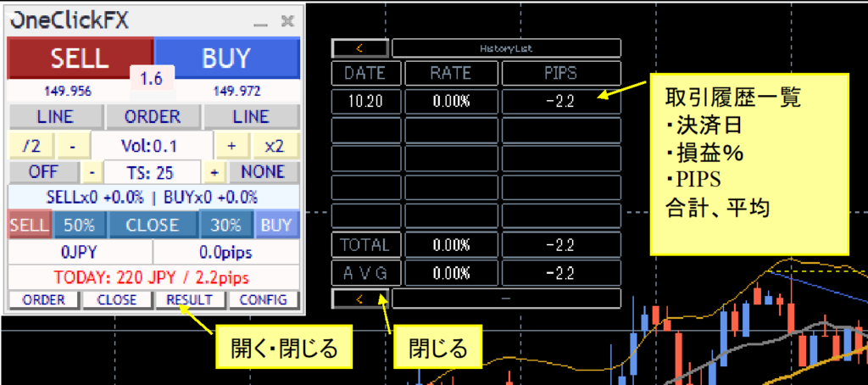This screenshot has height=385, width=868.
Task: Double the volume with the x2 button
Action: (x=275, y=145)
